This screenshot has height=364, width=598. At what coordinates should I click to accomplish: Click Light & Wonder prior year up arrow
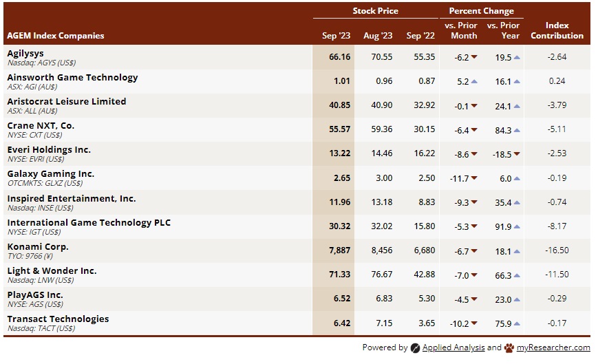(x=517, y=275)
